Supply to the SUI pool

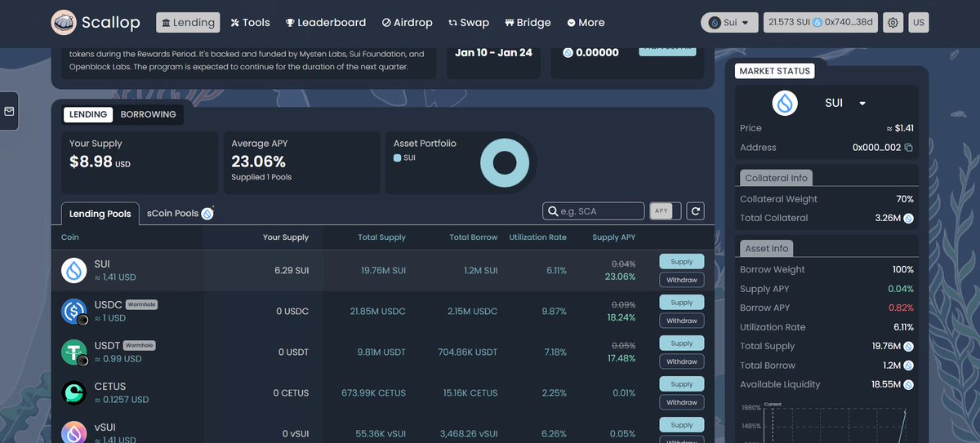point(682,262)
